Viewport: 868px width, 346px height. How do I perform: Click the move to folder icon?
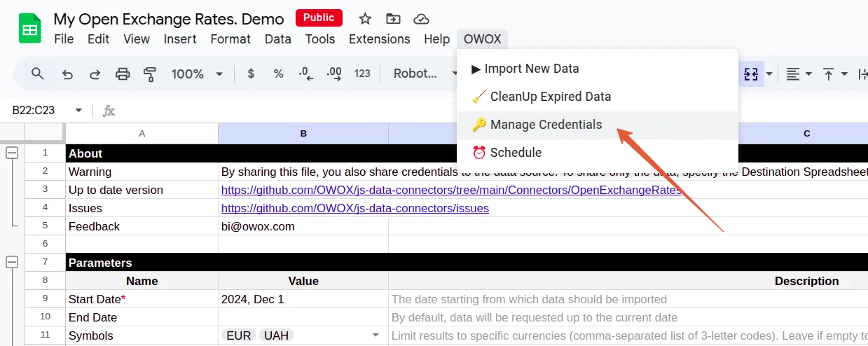[x=393, y=19]
